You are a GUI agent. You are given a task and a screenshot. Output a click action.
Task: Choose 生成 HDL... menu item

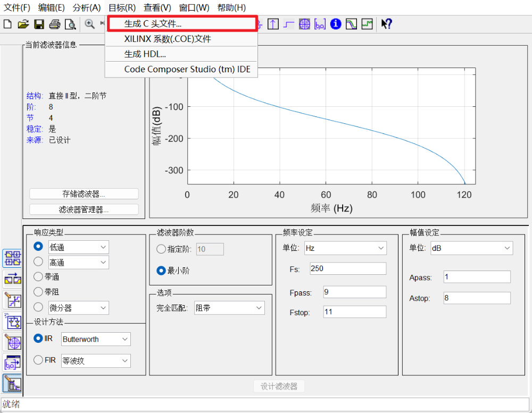click(x=181, y=54)
